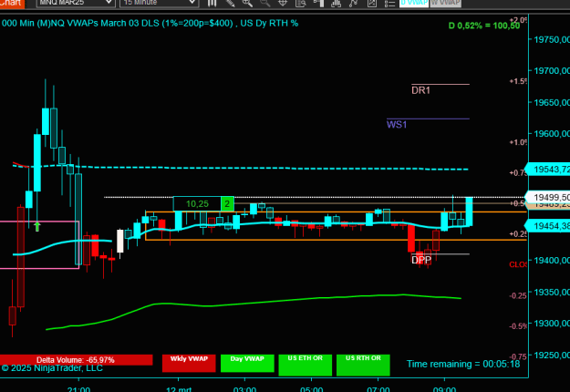Click the 19600,00 price axis label
The height and width of the screenshot is (392, 570).
click(x=552, y=134)
